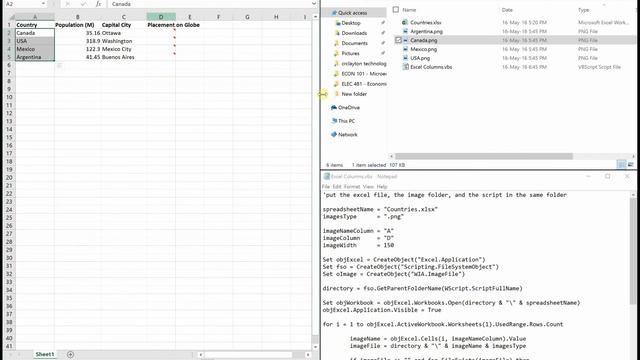Open the 'New folder' item in navigation pane
The image size is (640, 360).
coord(354,94)
